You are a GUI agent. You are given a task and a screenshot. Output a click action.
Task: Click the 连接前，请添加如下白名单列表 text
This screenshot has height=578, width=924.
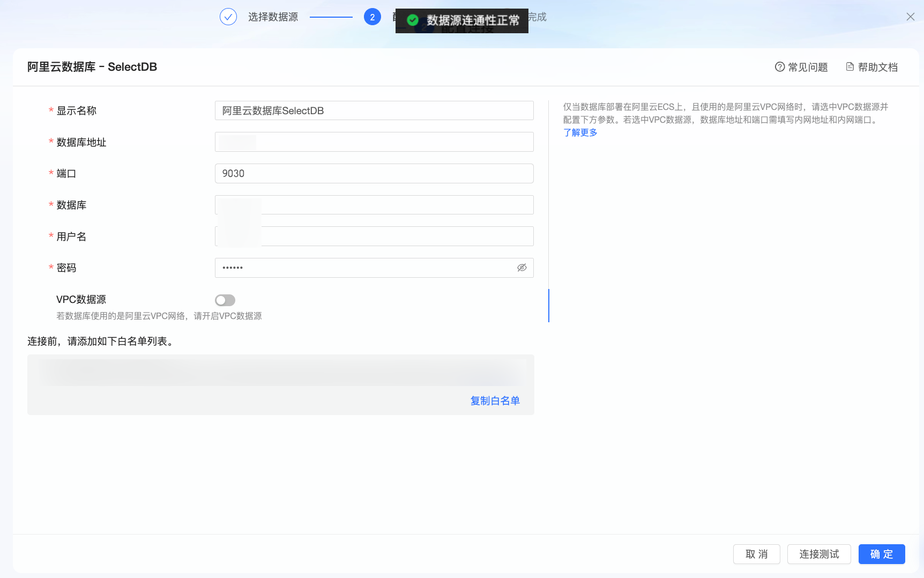pyautogui.click(x=102, y=341)
